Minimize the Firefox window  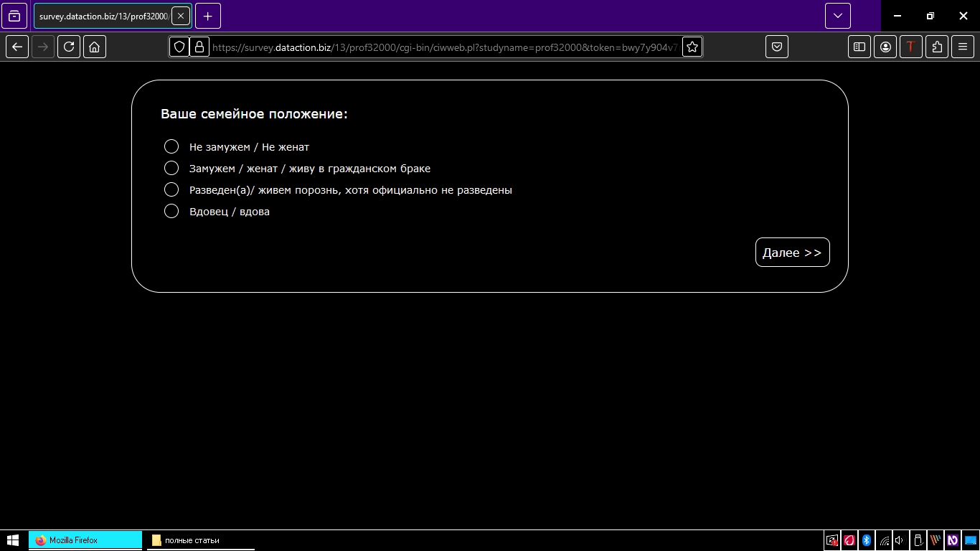pos(897,16)
